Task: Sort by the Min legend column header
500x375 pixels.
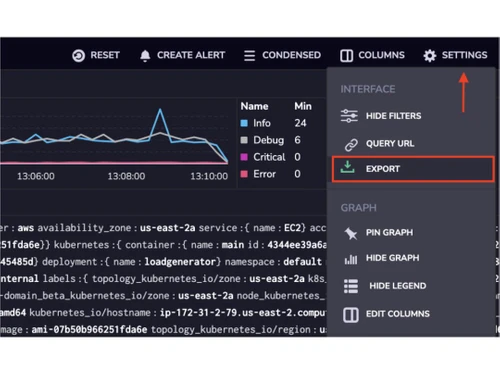Action: click(x=303, y=106)
